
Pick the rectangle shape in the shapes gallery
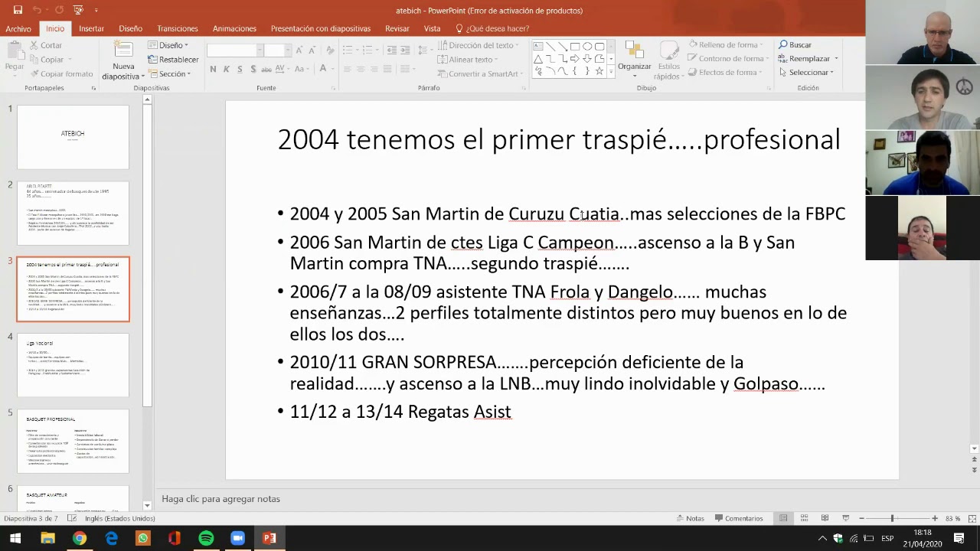pos(575,47)
